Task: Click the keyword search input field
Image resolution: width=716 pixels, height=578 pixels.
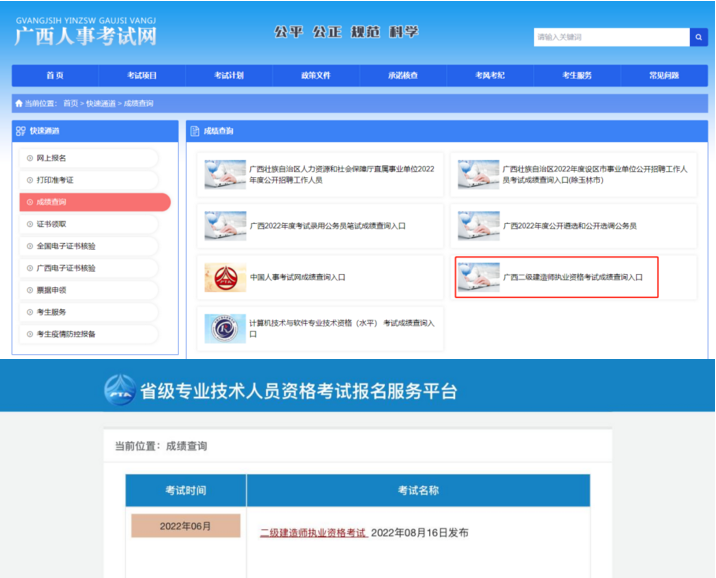Action: click(610, 37)
